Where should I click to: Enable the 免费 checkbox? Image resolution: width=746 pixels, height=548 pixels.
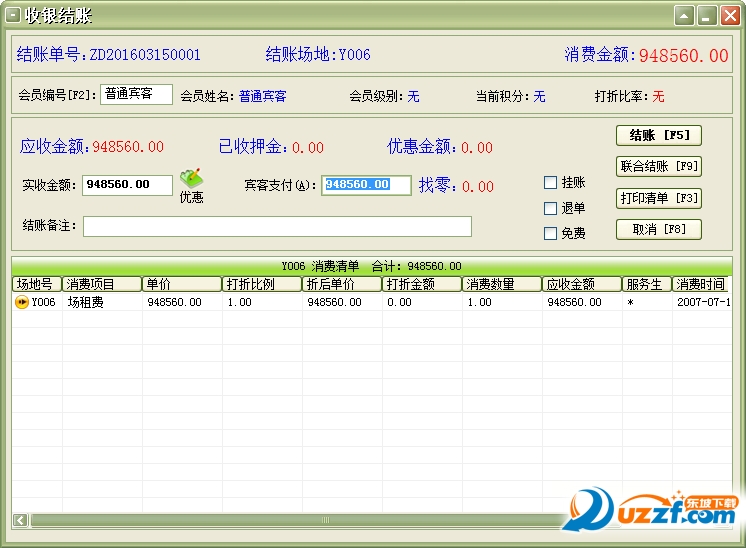(550, 233)
